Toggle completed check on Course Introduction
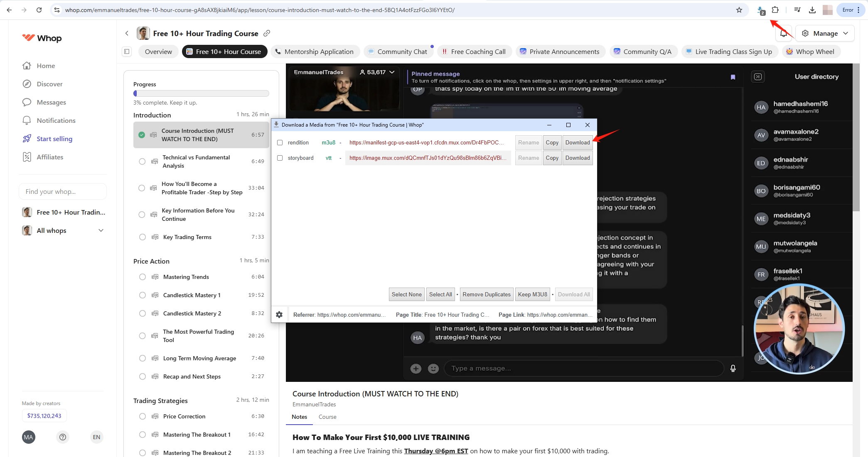The image size is (868, 457). [142, 135]
